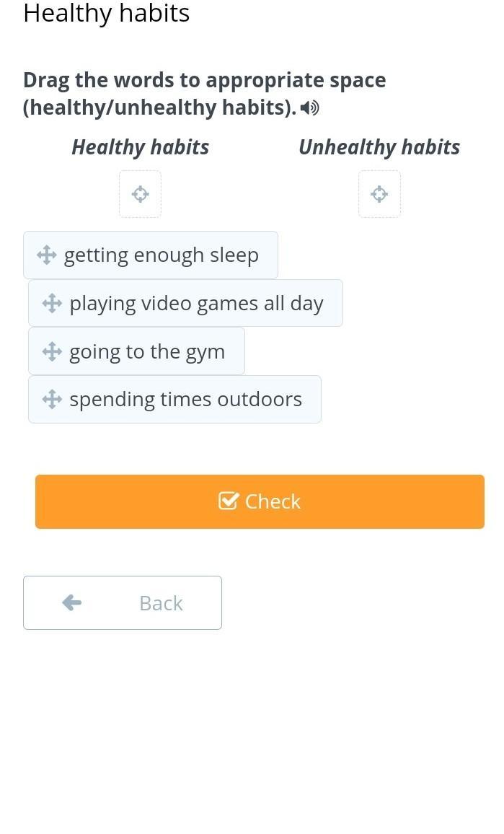Play the instruction audio speaker icon
The image size is (504, 834).
(x=309, y=108)
